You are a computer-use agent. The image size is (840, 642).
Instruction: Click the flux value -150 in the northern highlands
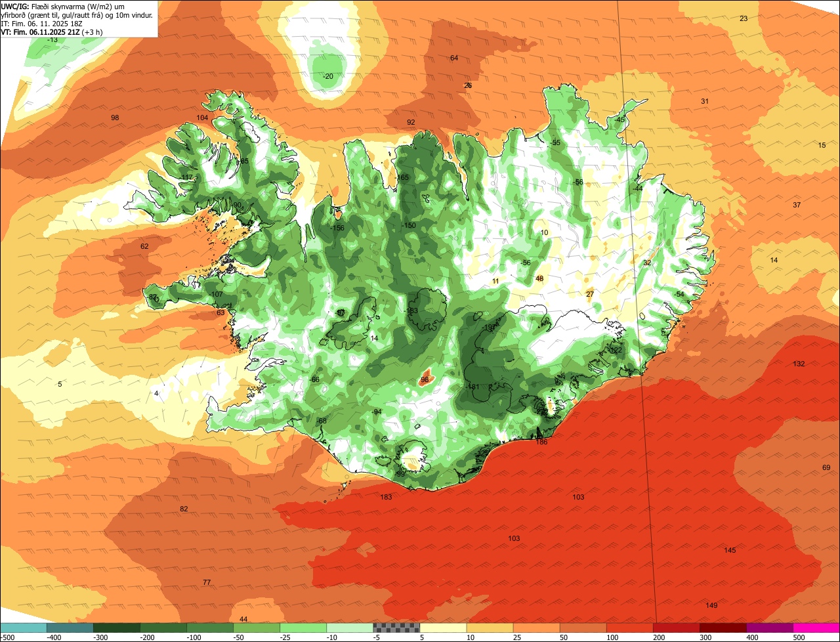pos(409,226)
